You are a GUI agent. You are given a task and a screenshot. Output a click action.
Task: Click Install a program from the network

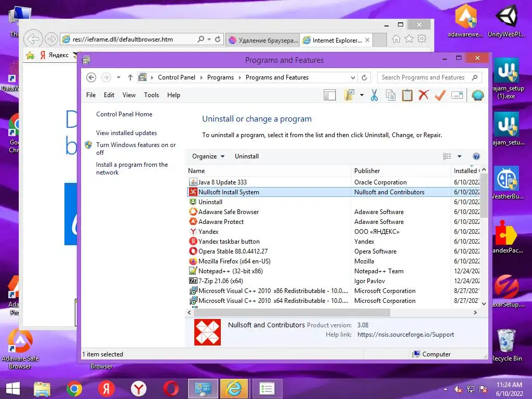(132, 168)
